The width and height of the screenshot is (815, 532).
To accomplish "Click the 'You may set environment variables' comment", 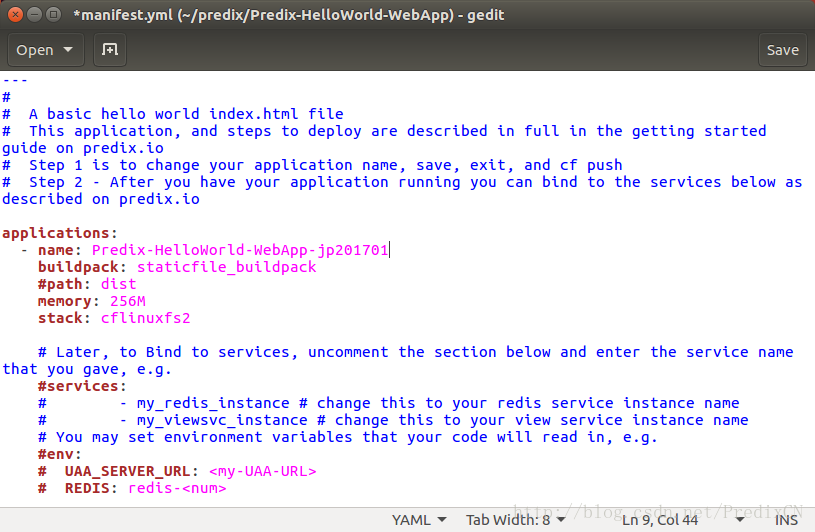I will click(347, 437).
